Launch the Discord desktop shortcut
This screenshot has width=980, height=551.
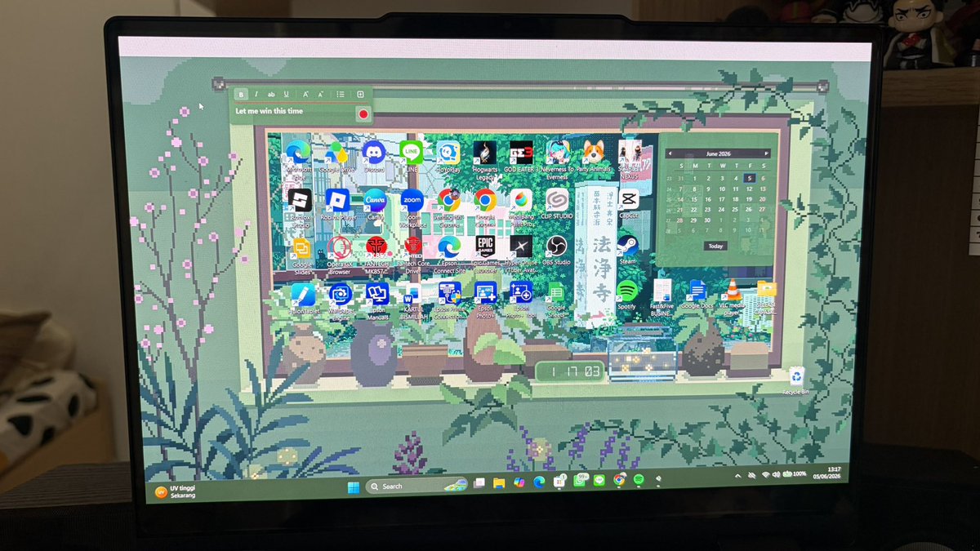[374, 157]
